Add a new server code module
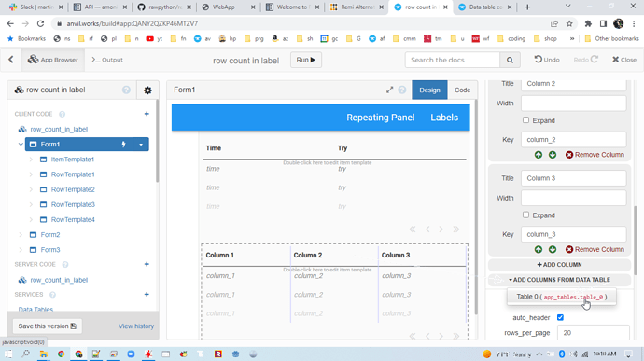Screen dimensions: 644x361 pos(147,264)
